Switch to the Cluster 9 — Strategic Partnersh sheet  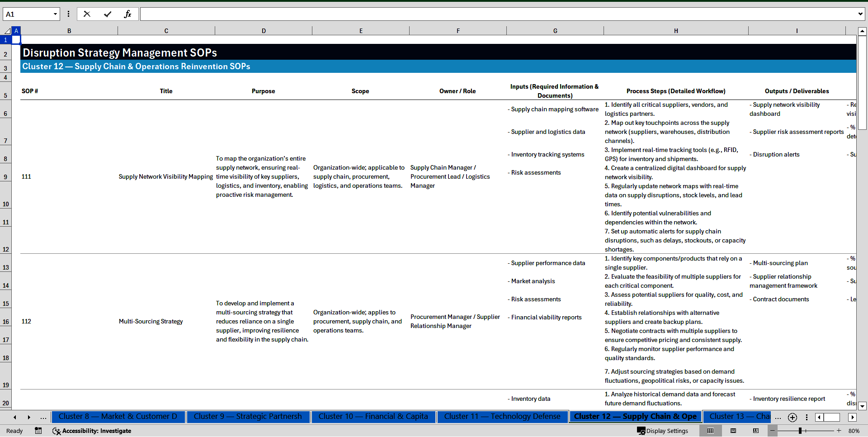pos(248,417)
